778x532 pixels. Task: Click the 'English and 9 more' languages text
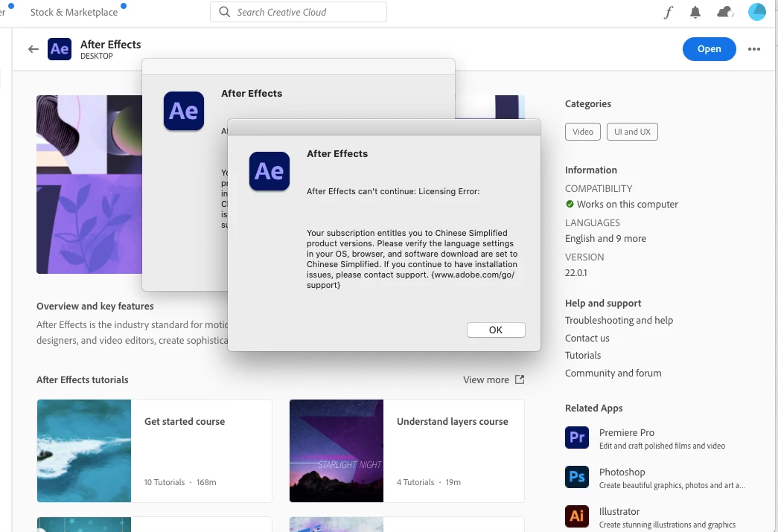click(605, 239)
